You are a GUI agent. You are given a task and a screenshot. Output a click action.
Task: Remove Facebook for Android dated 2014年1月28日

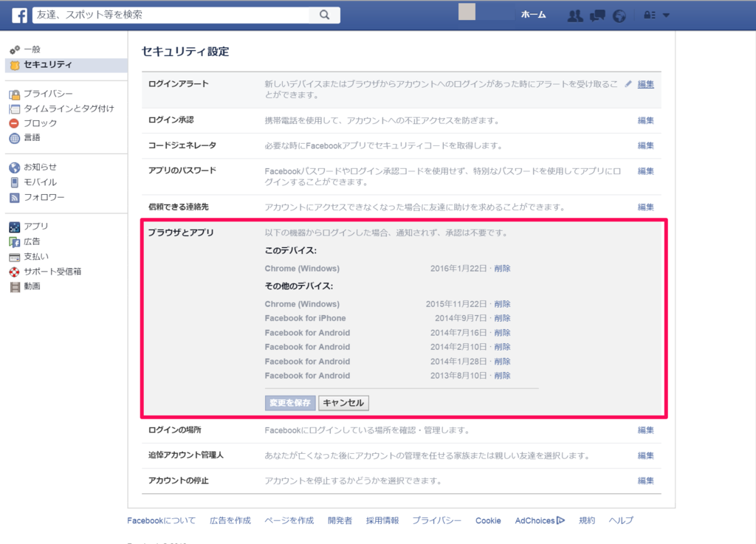[x=502, y=362]
